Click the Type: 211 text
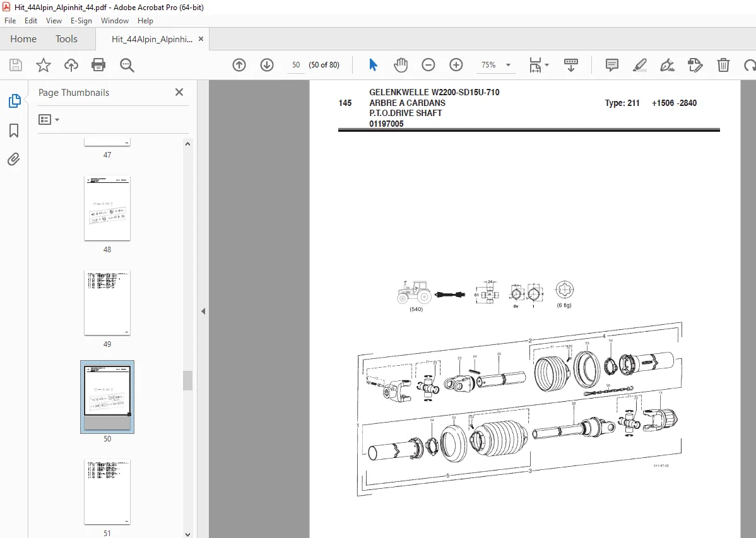 [622, 103]
